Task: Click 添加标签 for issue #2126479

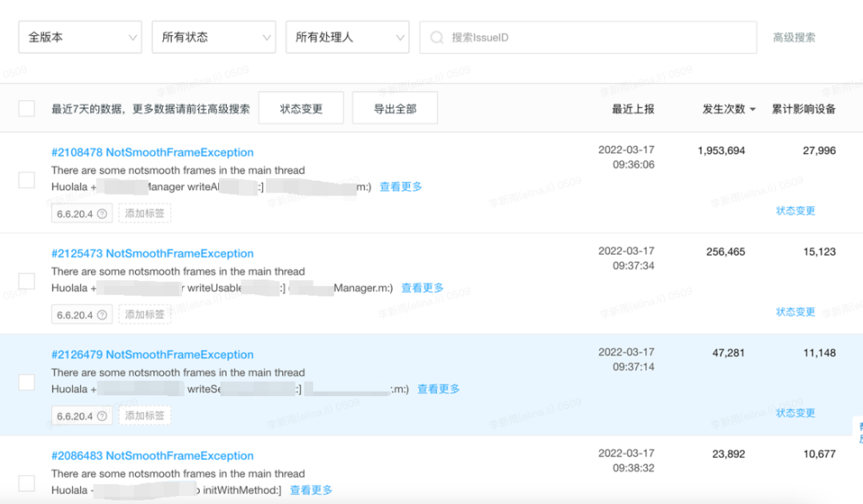Action: tap(145, 415)
